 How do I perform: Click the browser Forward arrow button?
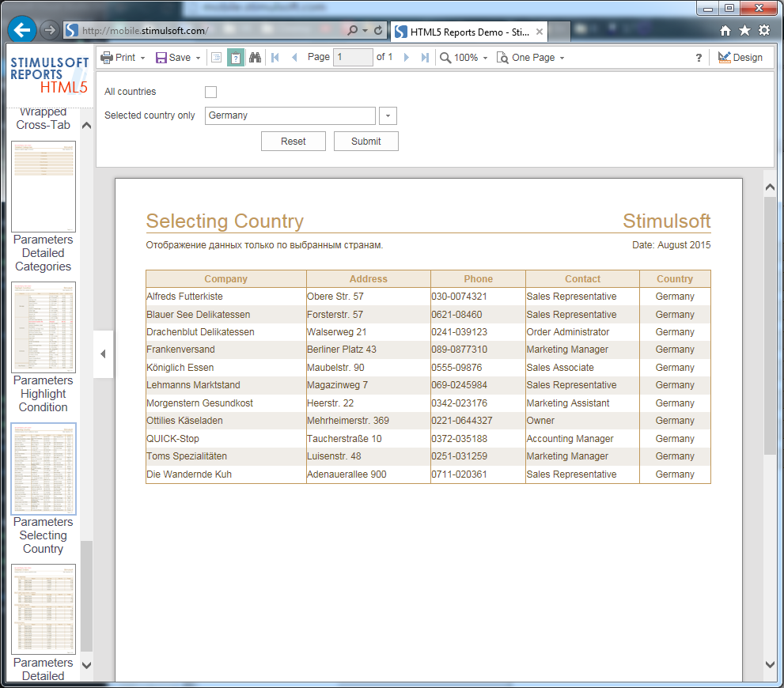click(x=49, y=31)
